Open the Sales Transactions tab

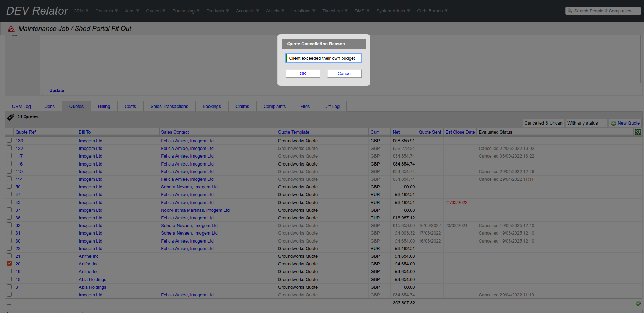coord(169,107)
